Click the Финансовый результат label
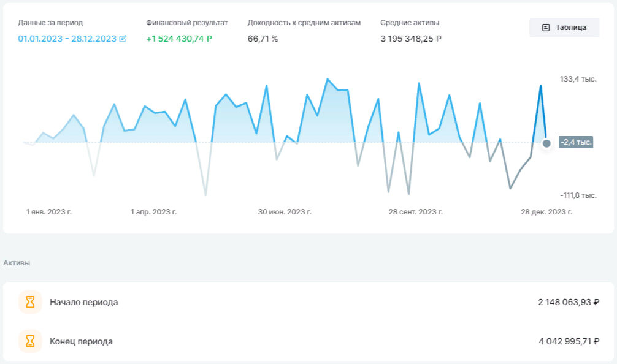The width and height of the screenshot is (617, 364). (187, 23)
